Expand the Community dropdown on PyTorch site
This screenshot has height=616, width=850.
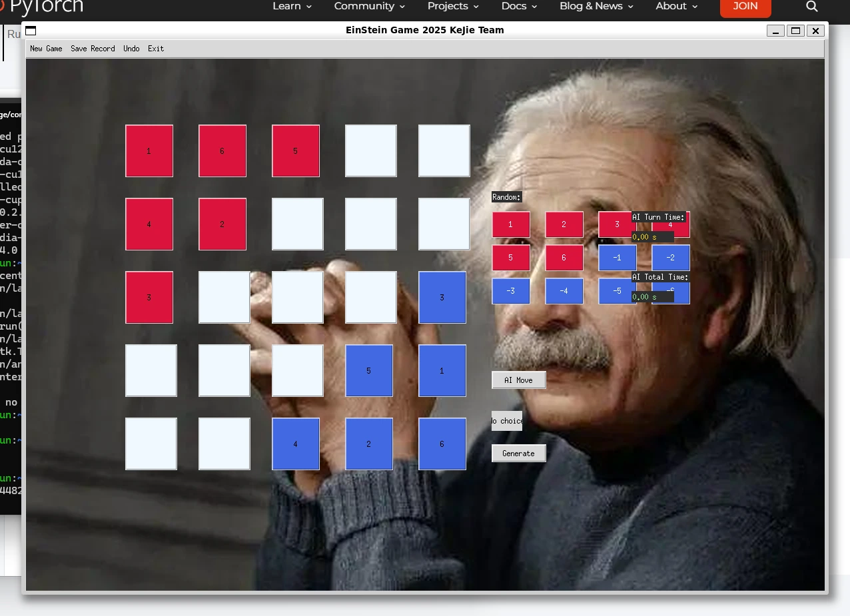[369, 6]
